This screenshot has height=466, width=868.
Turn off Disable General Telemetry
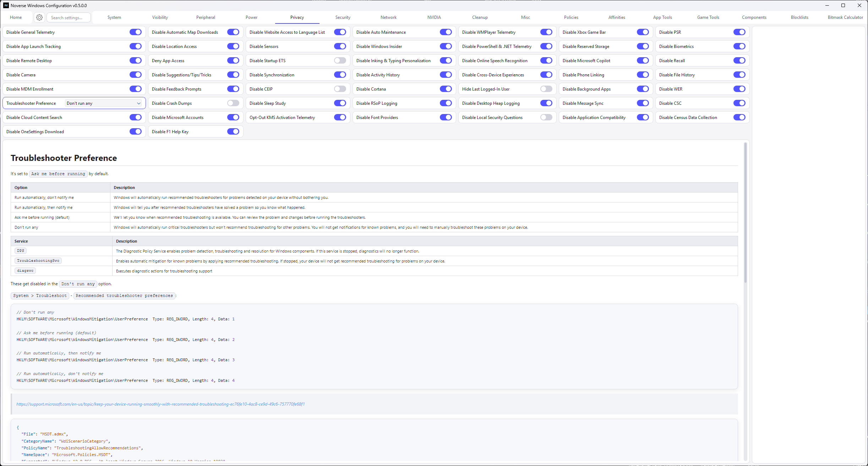tap(135, 32)
